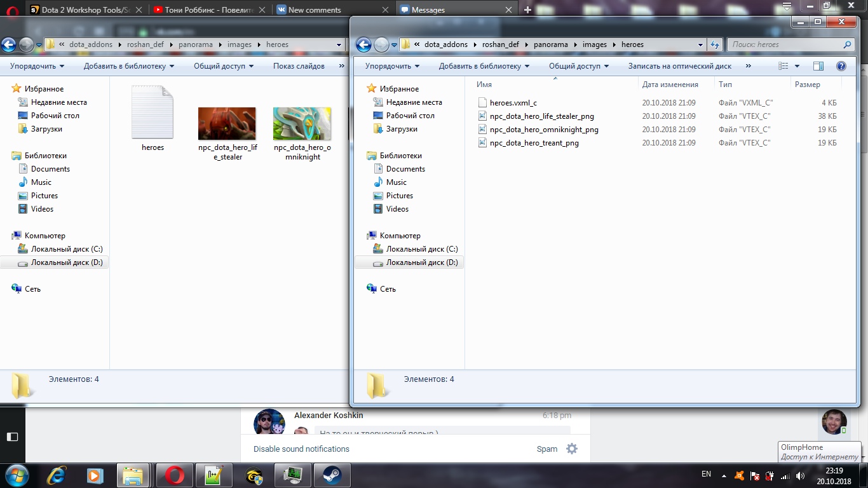Image resolution: width=868 pixels, height=488 pixels.
Task: Click the Opera icon on taskbar
Action: pos(174,475)
